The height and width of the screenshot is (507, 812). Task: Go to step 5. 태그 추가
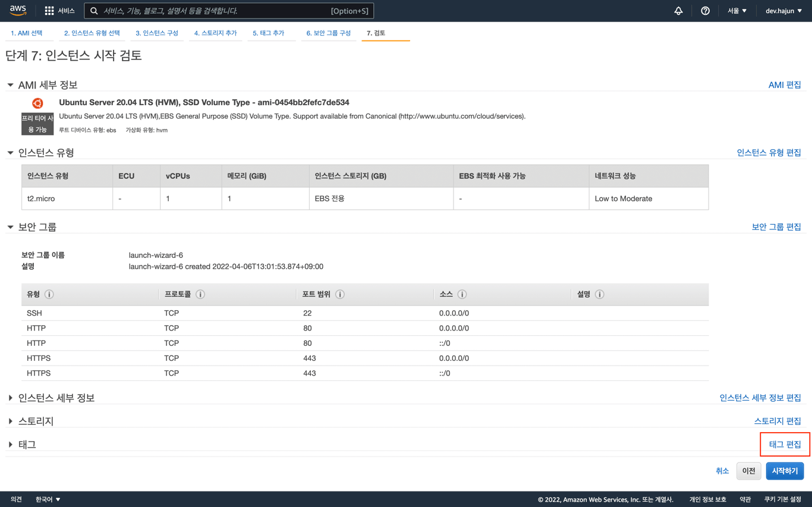click(269, 33)
